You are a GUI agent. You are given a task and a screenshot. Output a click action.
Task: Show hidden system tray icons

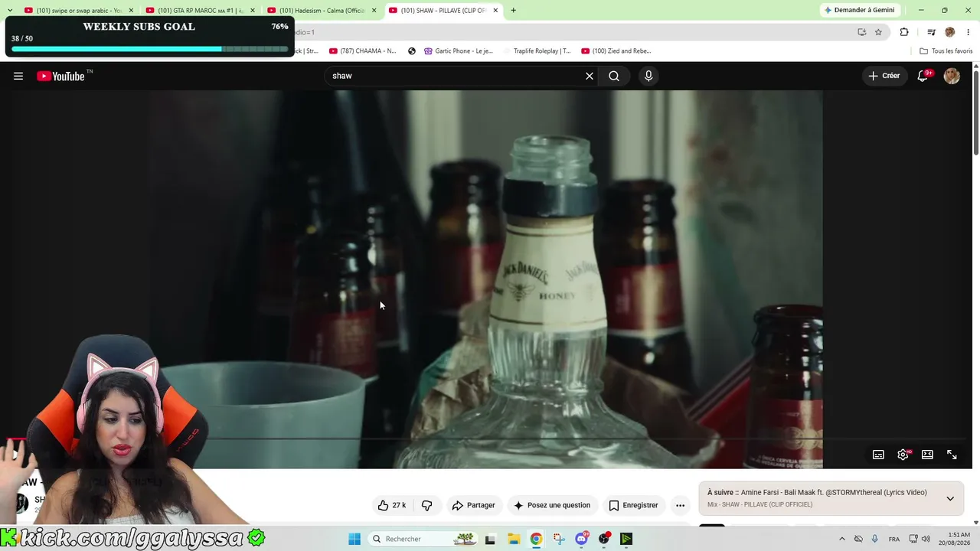coord(842,539)
